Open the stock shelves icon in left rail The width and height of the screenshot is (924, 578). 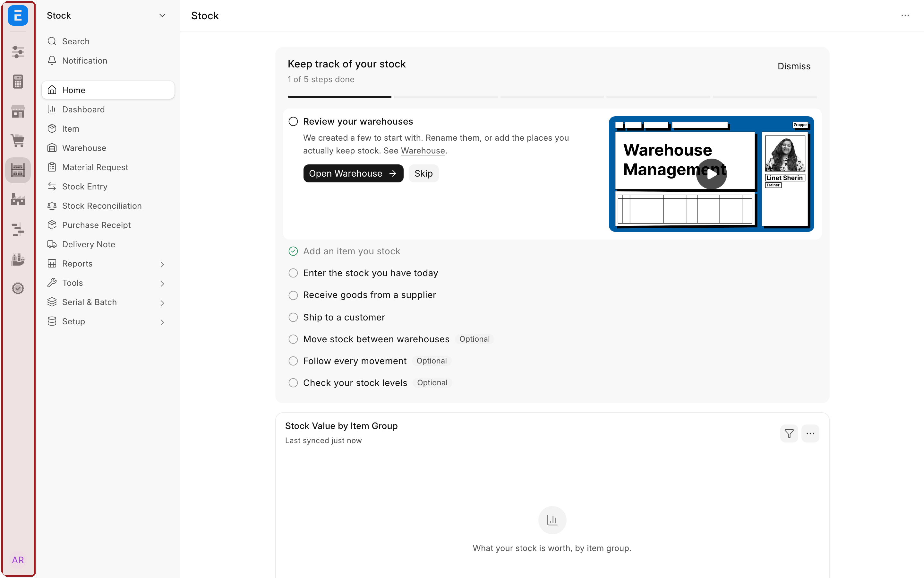(x=18, y=170)
